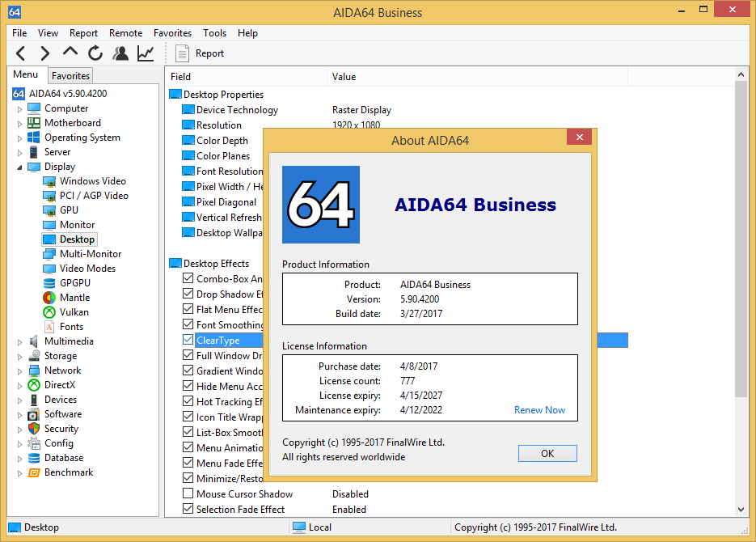Click the Benchmark orange icon
This screenshot has width=756, height=542.
pos(34,472)
